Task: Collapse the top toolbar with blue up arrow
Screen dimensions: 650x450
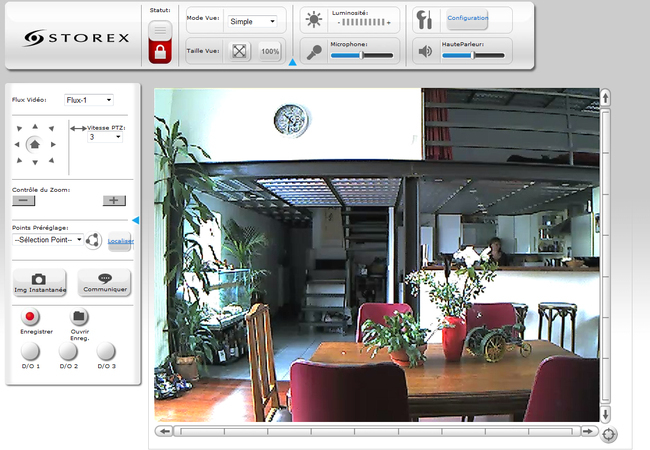Action: [x=292, y=62]
